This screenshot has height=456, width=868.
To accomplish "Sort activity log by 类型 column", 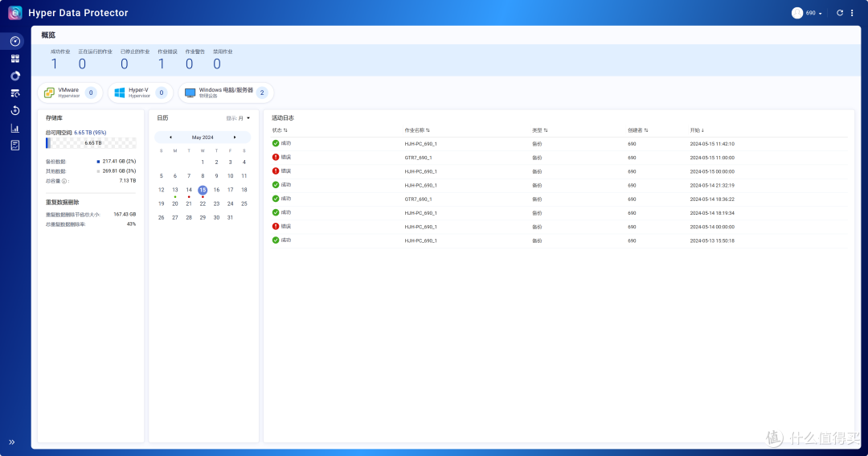I will (540, 130).
